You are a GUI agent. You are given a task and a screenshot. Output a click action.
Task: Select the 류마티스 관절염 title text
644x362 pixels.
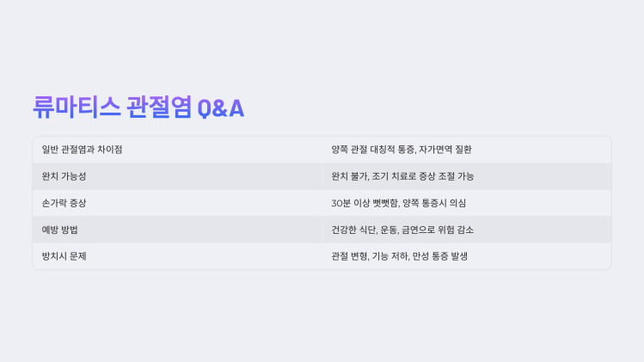pos(112,107)
